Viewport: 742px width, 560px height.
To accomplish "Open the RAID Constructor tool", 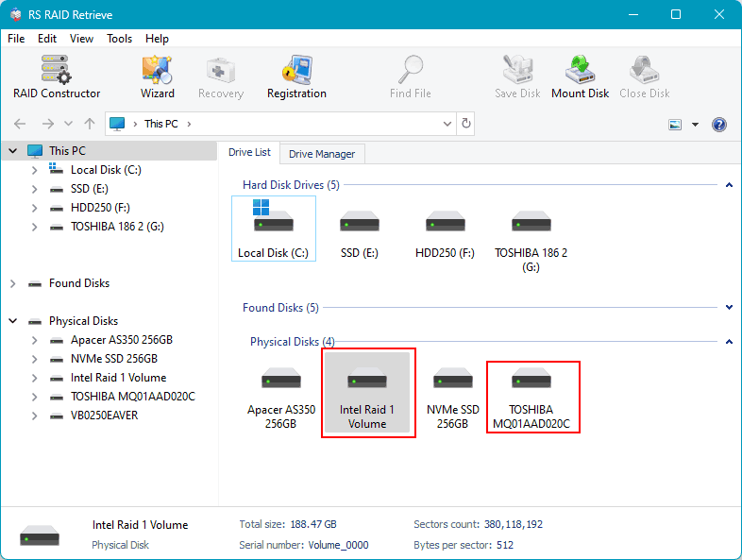I will pyautogui.click(x=57, y=76).
